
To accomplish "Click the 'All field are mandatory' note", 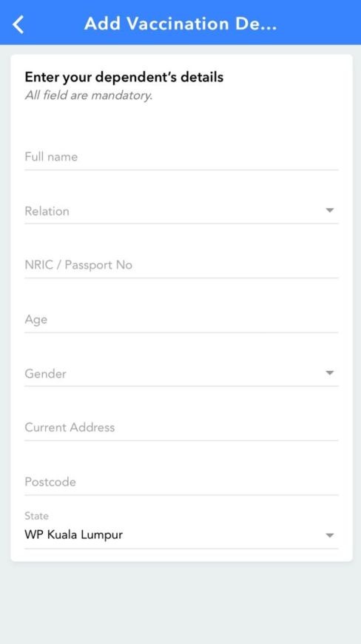I will (x=89, y=95).
